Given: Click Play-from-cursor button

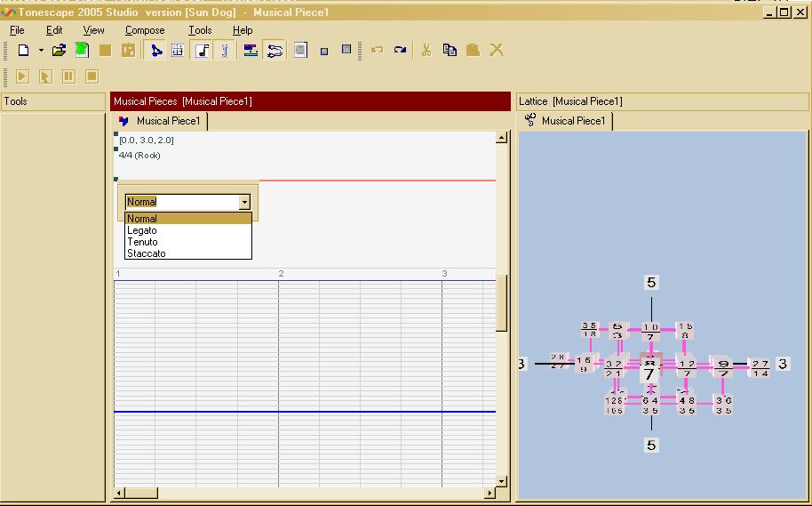Looking at the screenshot, I should tap(45, 76).
